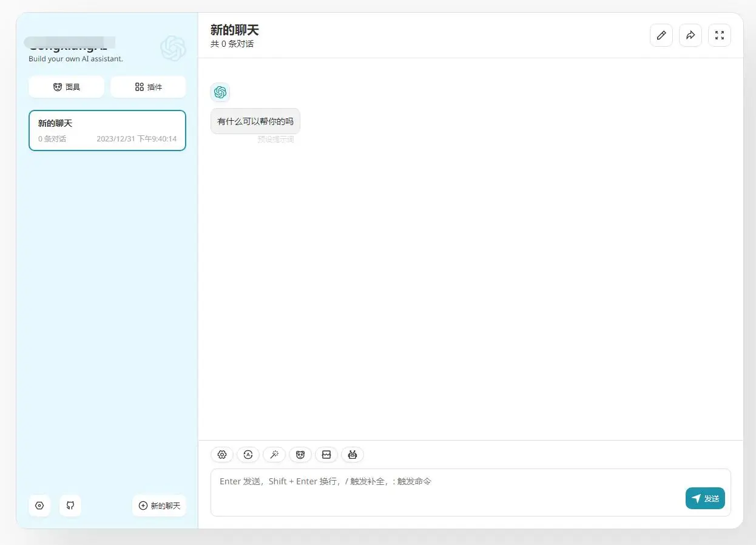Image resolution: width=756 pixels, height=545 pixels.
Task: Click the mask icon in input toolbar
Action: click(300, 455)
